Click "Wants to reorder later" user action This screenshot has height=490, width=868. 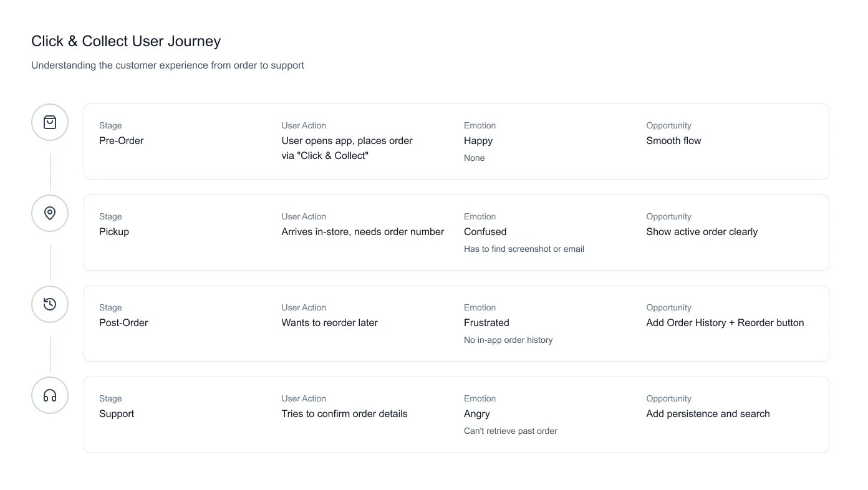click(329, 323)
